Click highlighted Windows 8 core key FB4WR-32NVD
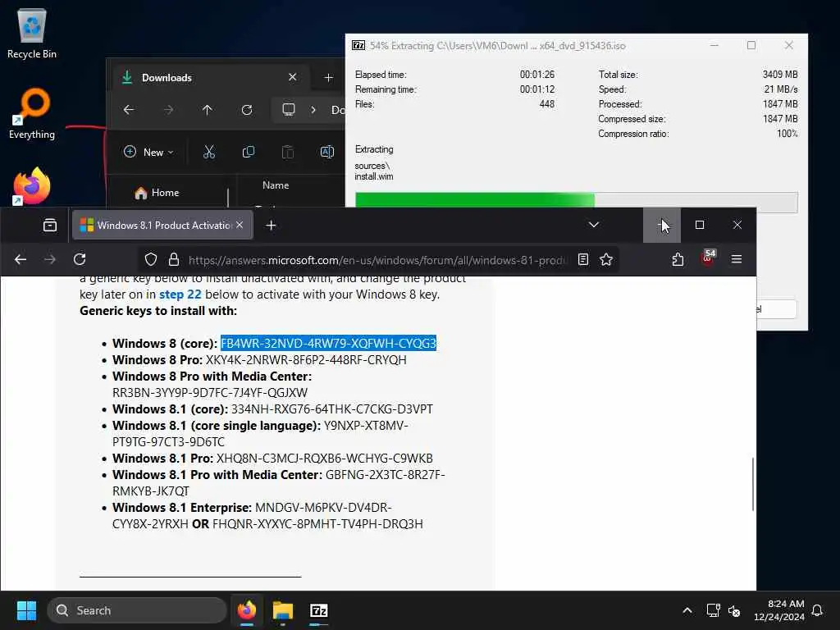 coord(328,344)
